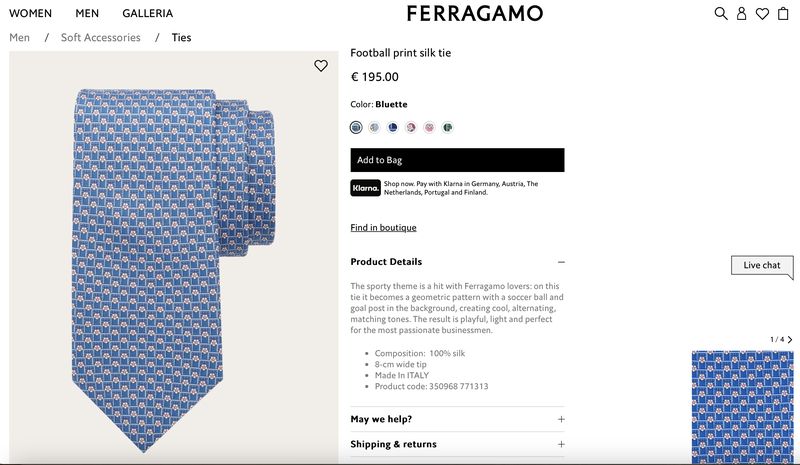The height and width of the screenshot is (465, 800).
Task: Pick the pink color swatch
Action: (429, 127)
